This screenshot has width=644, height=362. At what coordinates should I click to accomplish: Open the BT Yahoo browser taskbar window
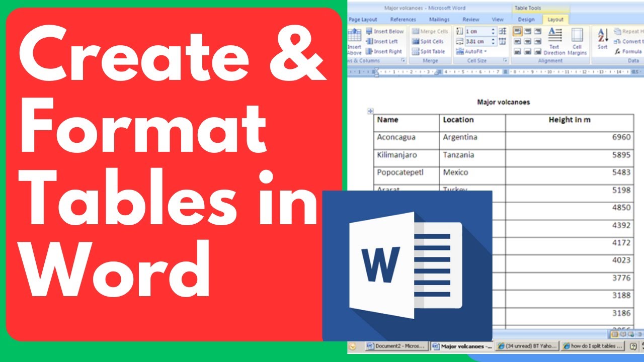[x=527, y=346]
